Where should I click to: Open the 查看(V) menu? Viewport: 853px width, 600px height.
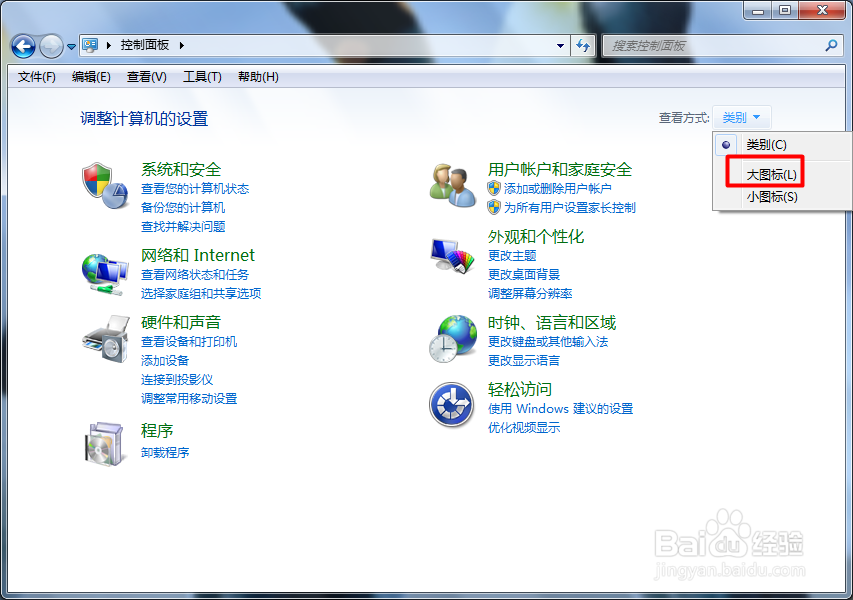pyautogui.click(x=146, y=77)
